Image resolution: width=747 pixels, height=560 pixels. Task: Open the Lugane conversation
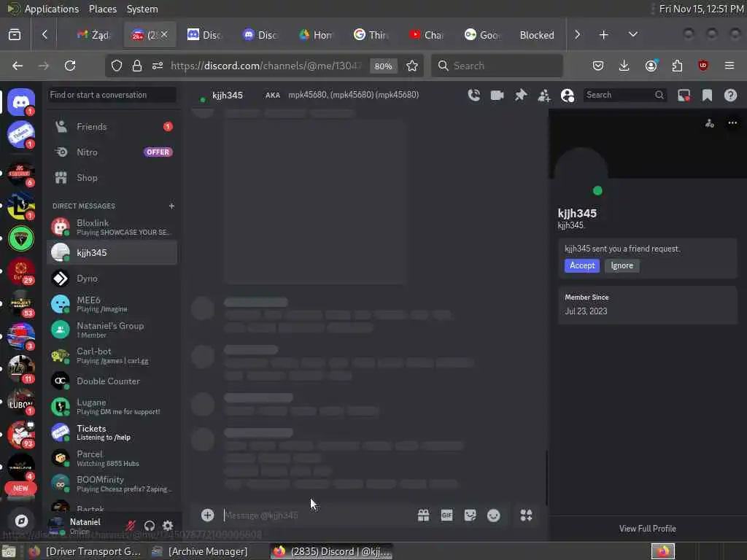pos(112,407)
